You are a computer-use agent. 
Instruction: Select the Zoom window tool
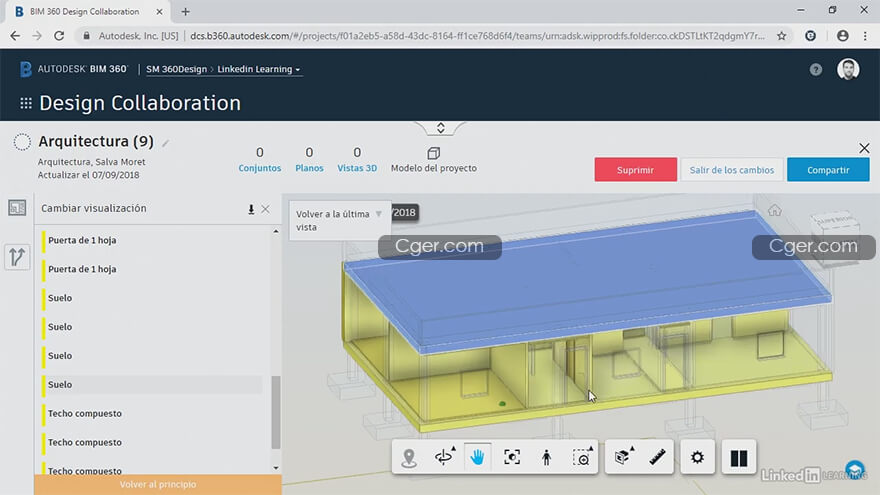(581, 457)
